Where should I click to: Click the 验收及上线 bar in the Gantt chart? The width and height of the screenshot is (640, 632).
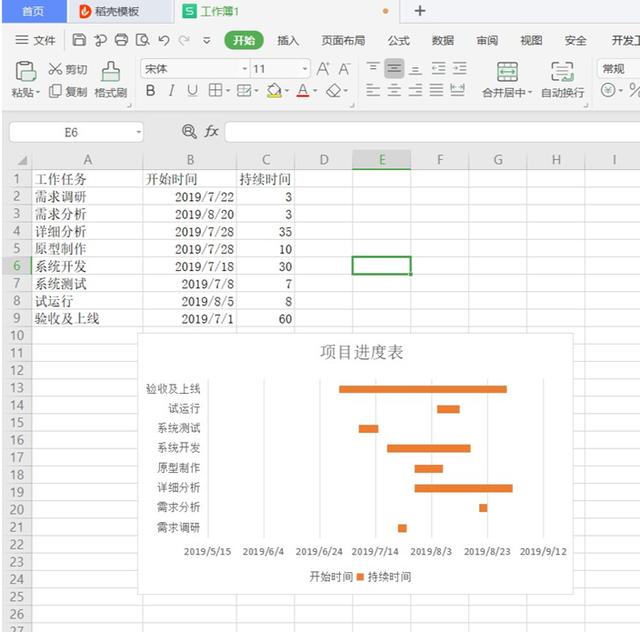423,389
